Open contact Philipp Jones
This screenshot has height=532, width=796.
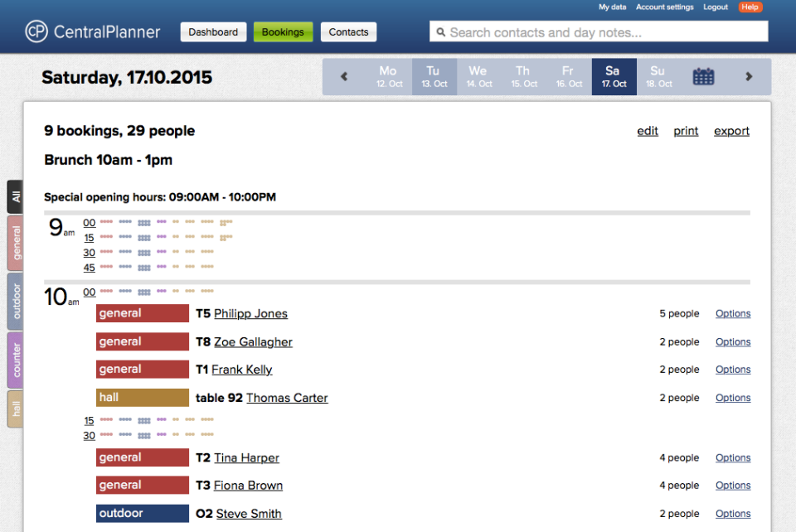(250, 313)
